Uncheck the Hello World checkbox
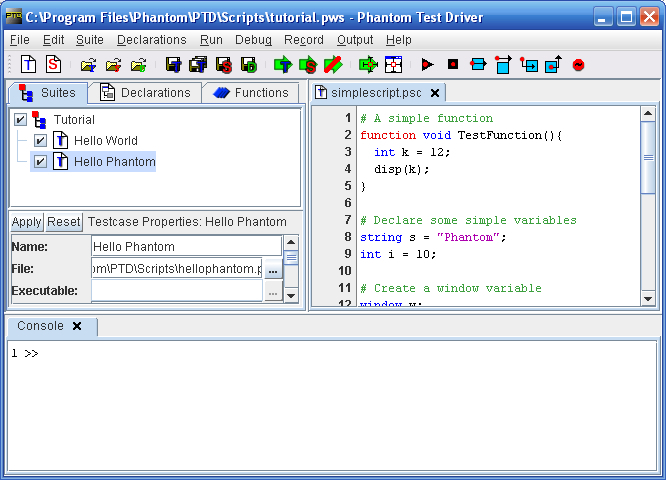Screen dimensions: 666x480 pos(40,141)
